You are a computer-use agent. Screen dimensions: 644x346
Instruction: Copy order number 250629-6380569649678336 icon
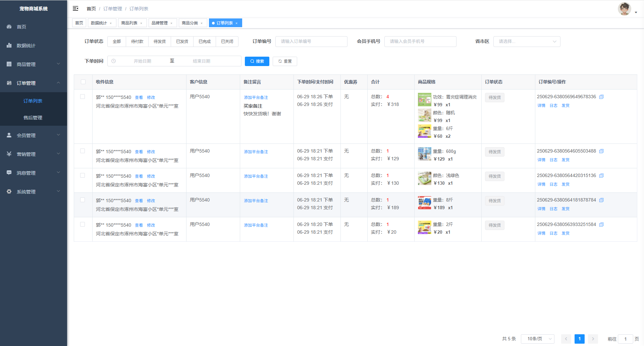click(601, 97)
